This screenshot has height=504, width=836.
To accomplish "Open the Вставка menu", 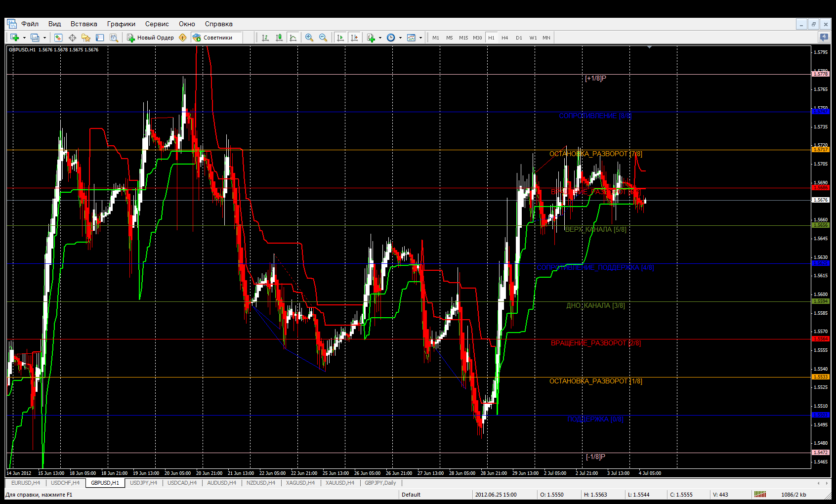I will pyautogui.click(x=84, y=24).
